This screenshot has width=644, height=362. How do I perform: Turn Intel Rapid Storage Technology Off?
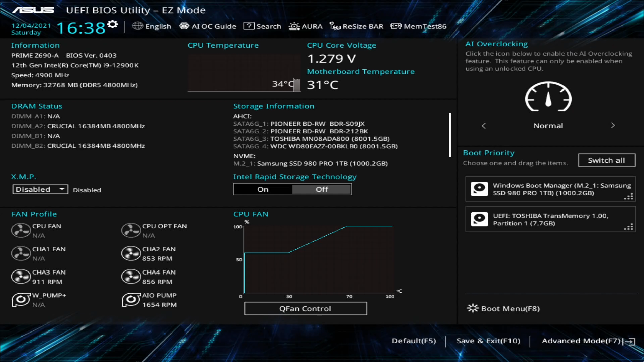click(x=322, y=189)
